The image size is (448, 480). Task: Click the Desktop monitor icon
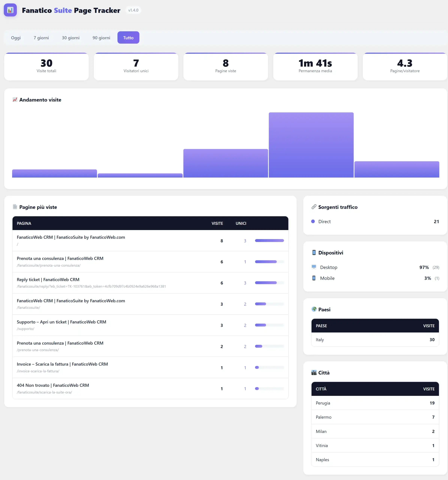tap(314, 267)
